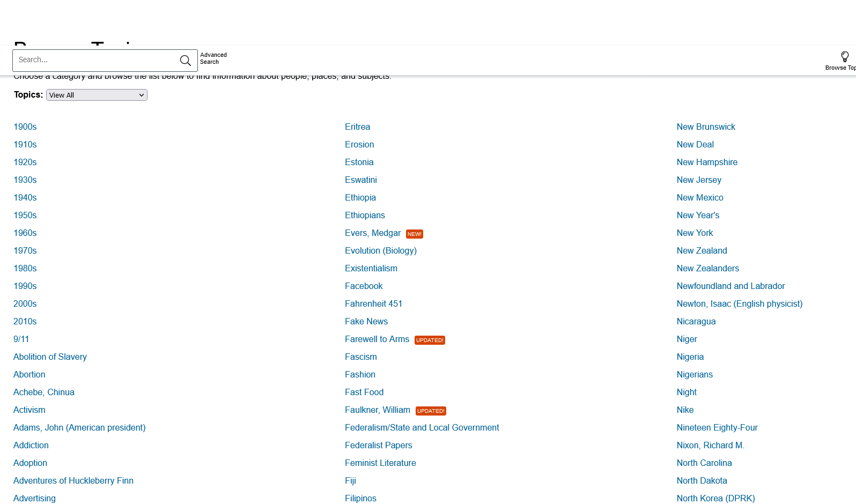Click the North Korea (DPRK) link
This screenshot has height=504, width=856.
715,499
